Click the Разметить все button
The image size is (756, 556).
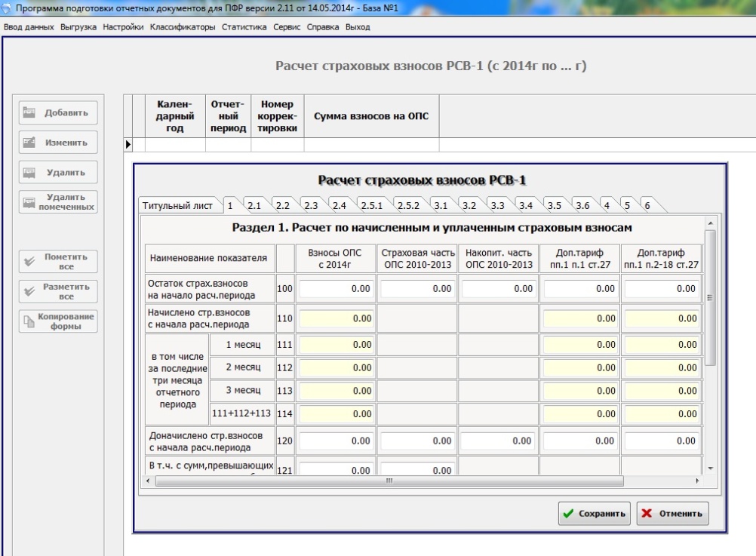click(58, 291)
